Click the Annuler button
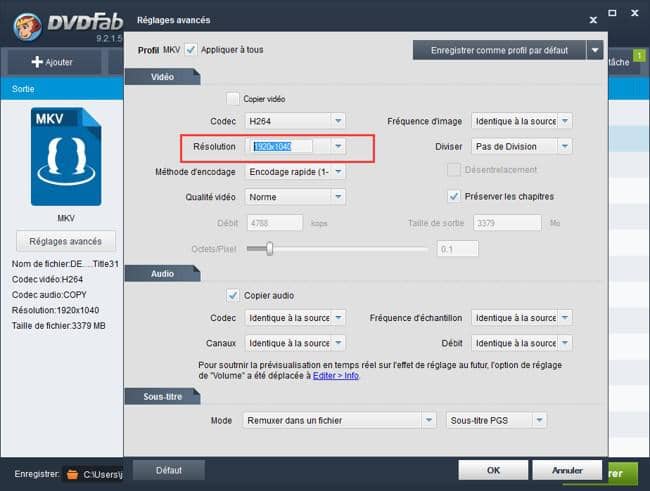650x491 pixels. tap(567, 470)
